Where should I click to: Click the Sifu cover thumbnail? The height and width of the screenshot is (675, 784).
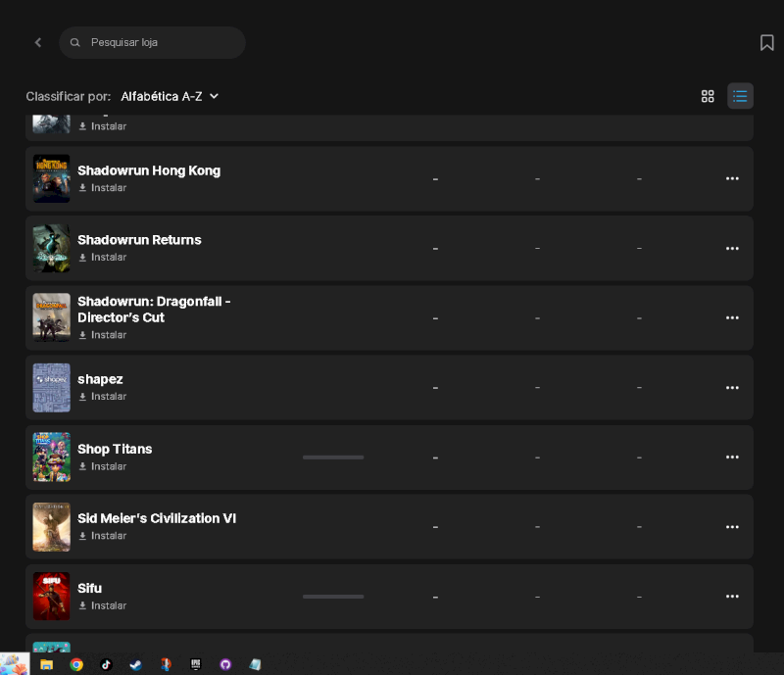point(52,597)
